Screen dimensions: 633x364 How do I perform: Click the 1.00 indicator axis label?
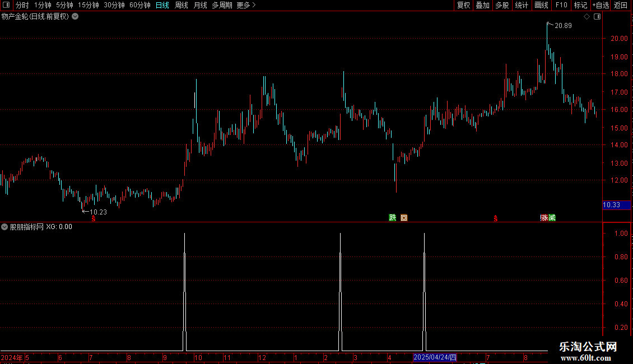[x=621, y=234]
